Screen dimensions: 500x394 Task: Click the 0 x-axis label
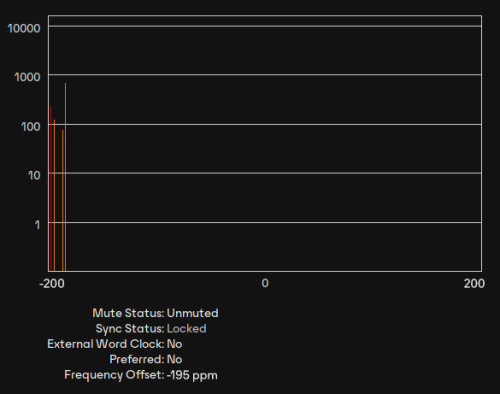[265, 283]
